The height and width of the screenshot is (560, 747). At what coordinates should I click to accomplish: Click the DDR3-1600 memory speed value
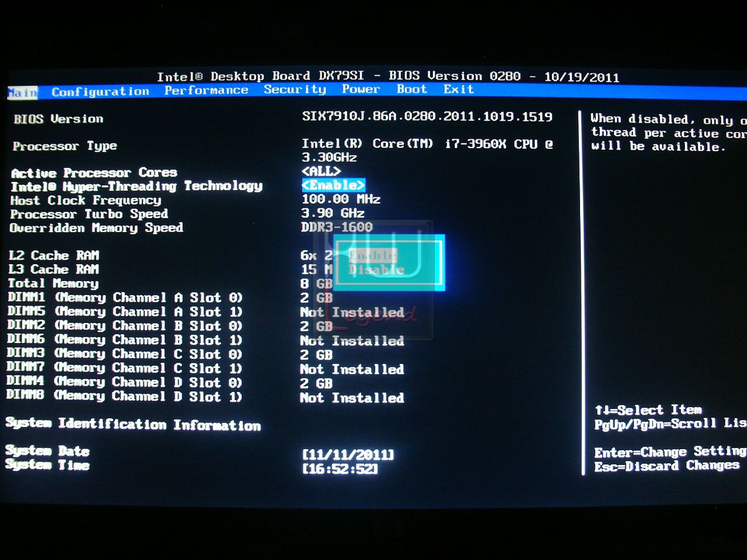(x=337, y=227)
